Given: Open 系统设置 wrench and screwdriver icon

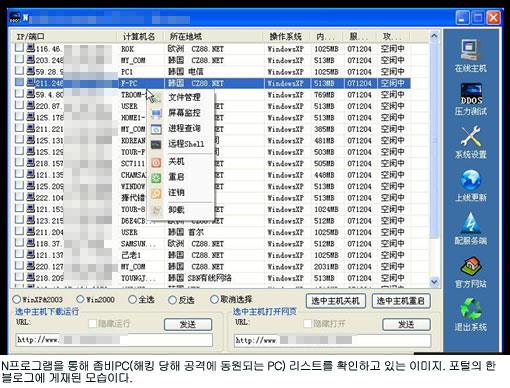Looking at the screenshot, I should (x=471, y=142).
